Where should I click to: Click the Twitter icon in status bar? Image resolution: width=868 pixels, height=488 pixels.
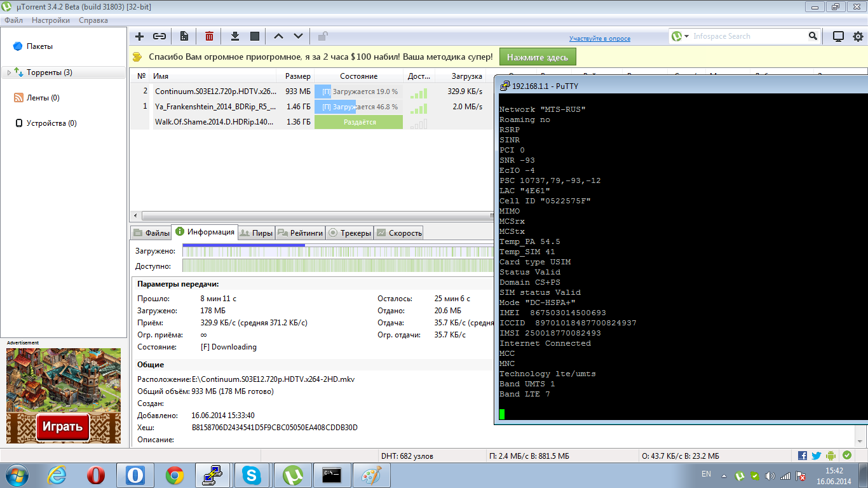coord(817,456)
